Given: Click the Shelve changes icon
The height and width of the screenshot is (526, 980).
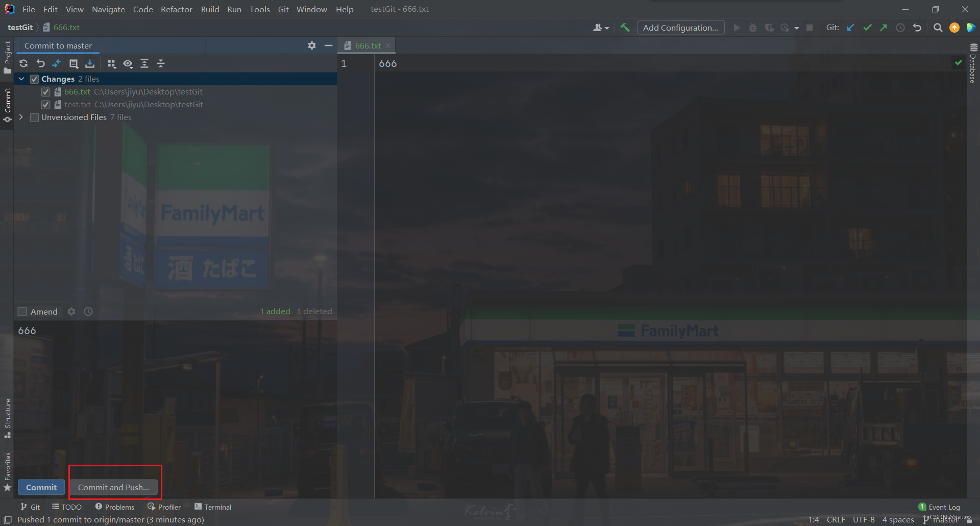Looking at the screenshot, I should 90,63.
